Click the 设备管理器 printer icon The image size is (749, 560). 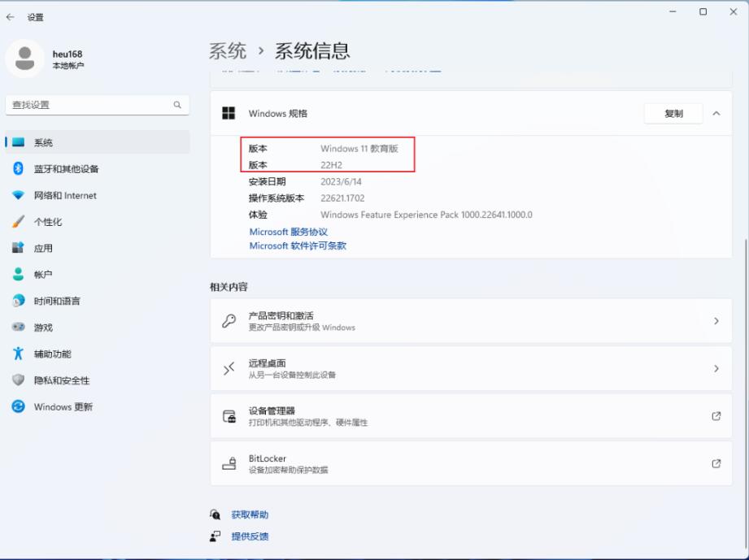[229, 416]
